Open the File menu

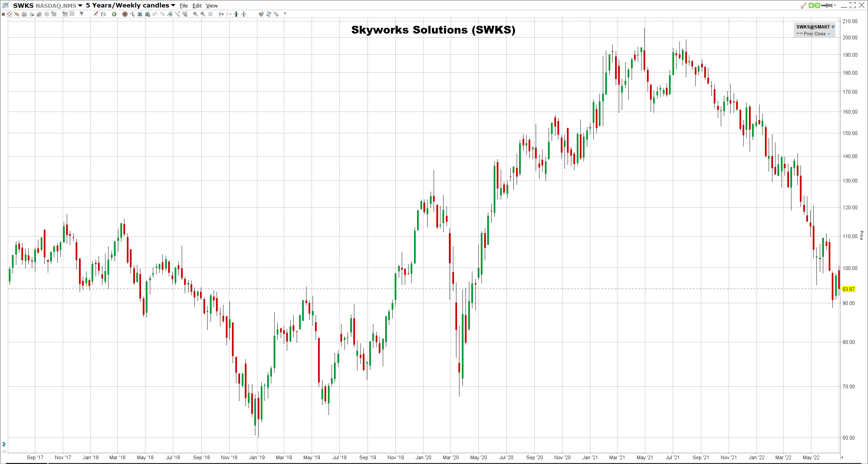pyautogui.click(x=183, y=5)
